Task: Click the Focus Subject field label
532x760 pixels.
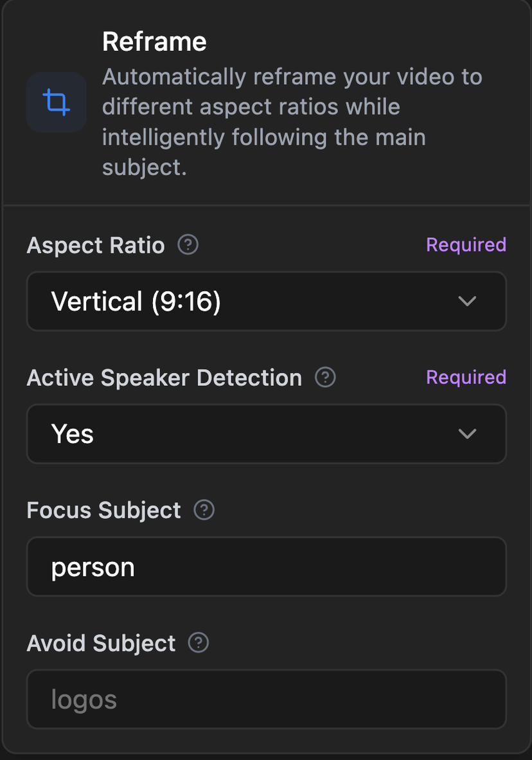Action: 103,511
